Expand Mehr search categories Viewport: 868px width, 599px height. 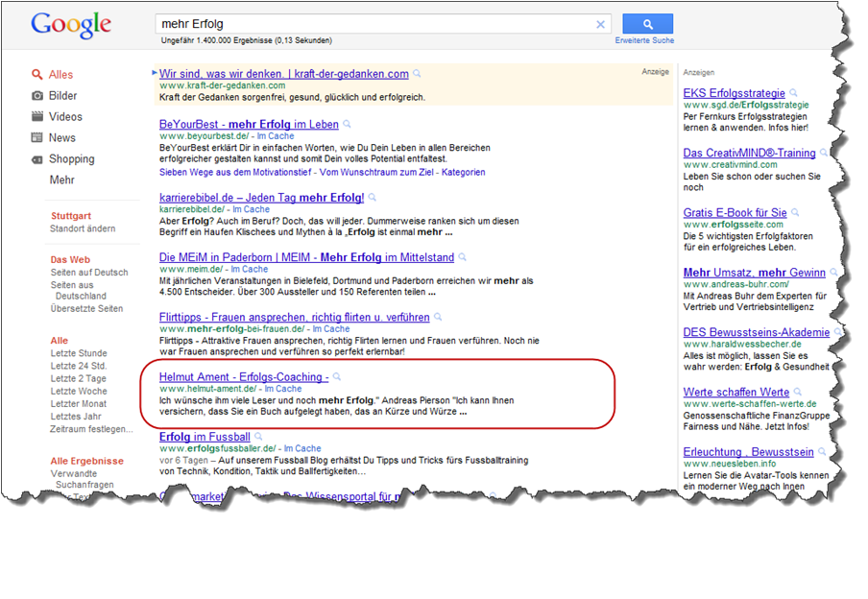pos(61,180)
